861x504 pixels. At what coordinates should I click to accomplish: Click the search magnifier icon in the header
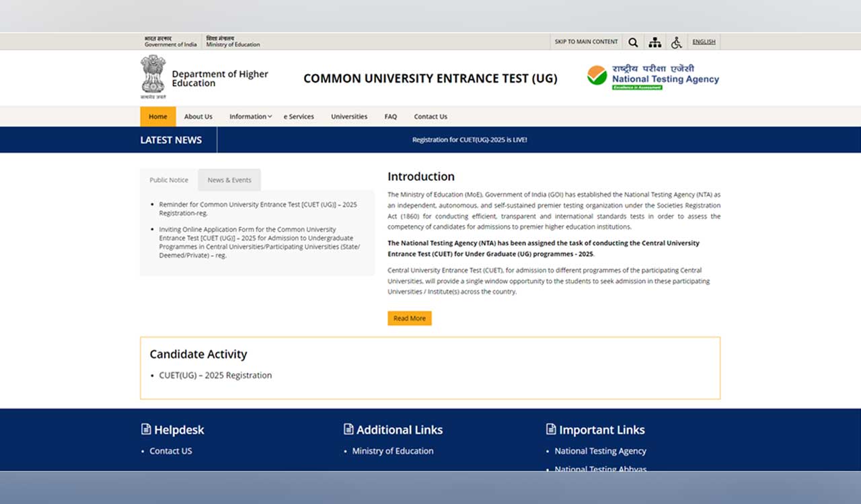point(633,42)
